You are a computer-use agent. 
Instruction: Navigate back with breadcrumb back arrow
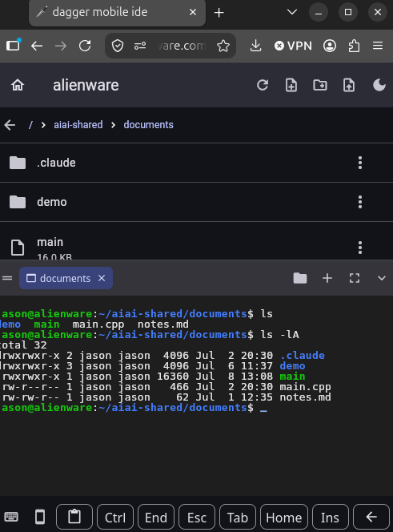[x=10, y=125]
